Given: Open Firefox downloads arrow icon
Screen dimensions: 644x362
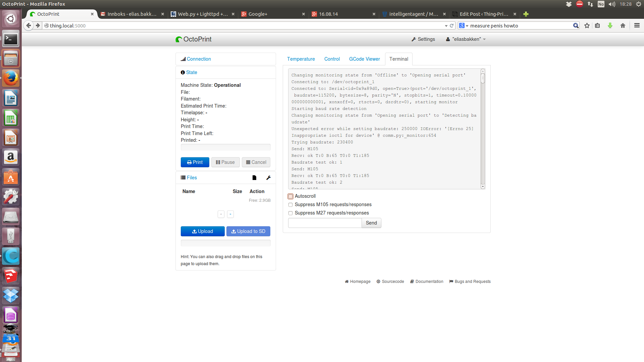Looking at the screenshot, I should coord(610,26).
